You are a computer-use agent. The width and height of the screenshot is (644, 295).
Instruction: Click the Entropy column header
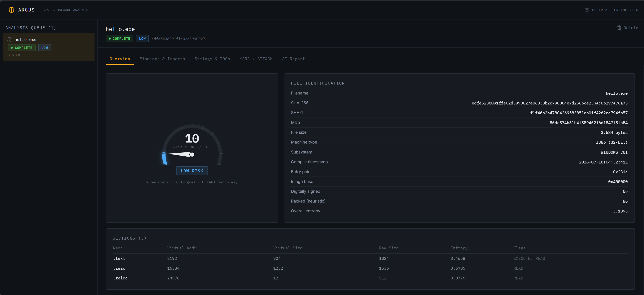pyautogui.click(x=459, y=248)
